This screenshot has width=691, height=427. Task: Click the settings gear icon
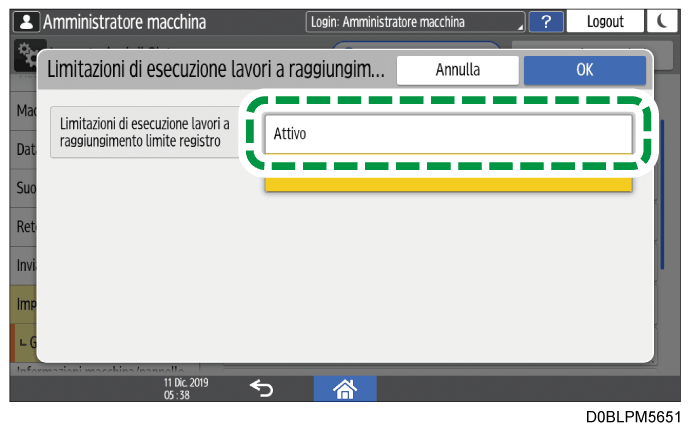tap(25, 57)
